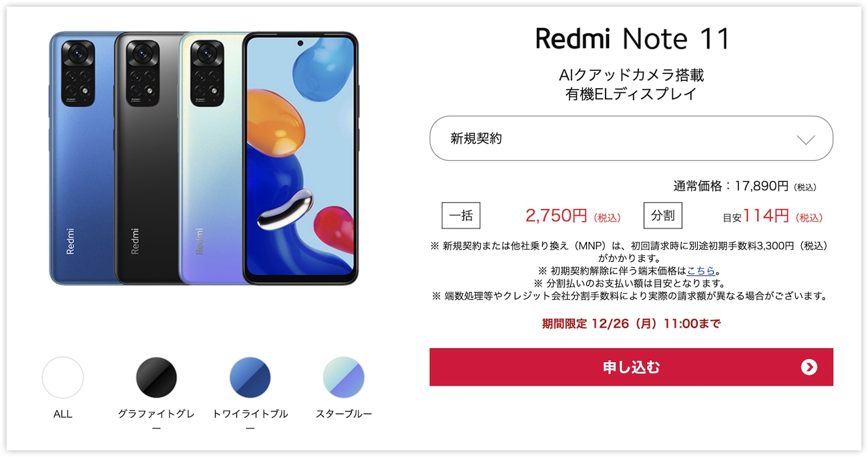Click the ALL label text
Viewport: 868px width, 457px height.
coord(63,414)
